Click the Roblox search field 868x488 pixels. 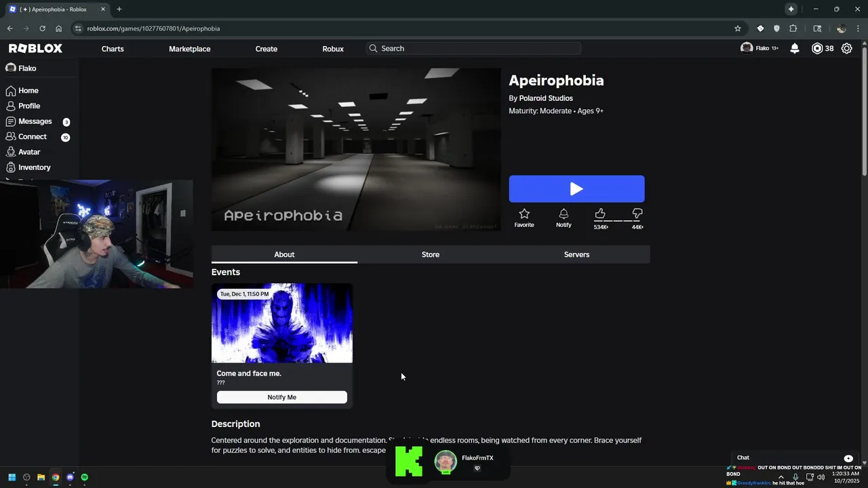tap(473, 49)
